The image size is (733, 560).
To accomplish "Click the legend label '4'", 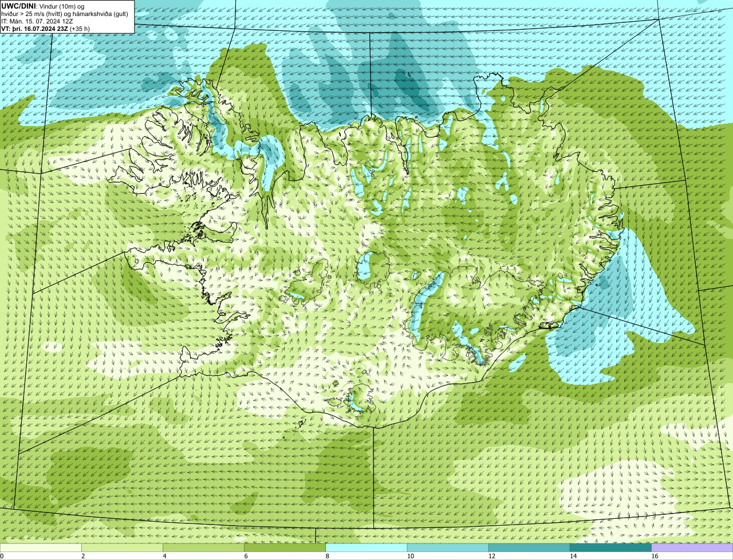I will (x=164, y=556).
